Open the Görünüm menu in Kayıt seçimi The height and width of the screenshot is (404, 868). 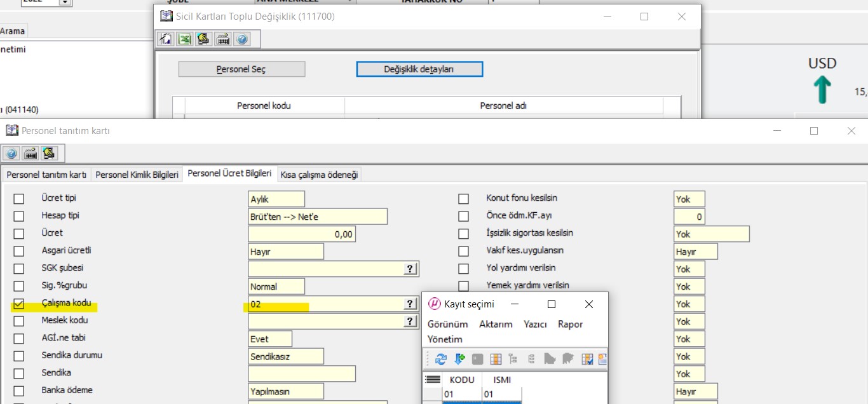(447, 324)
